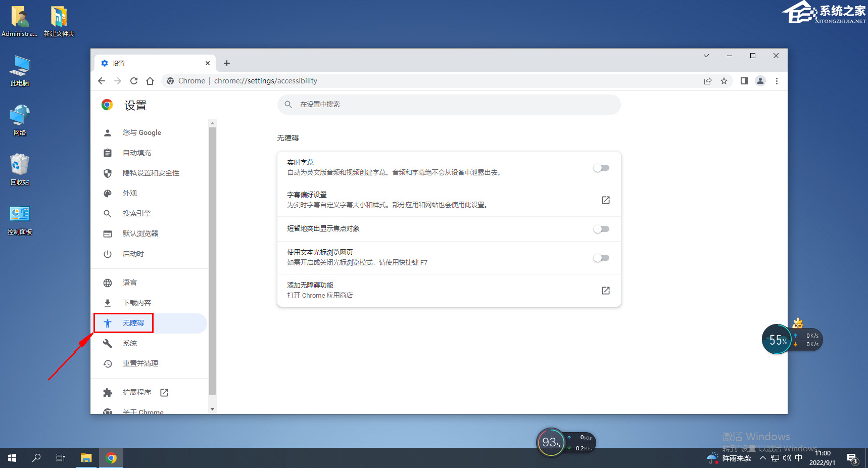Bookmark this page with star icon

pyautogui.click(x=724, y=81)
